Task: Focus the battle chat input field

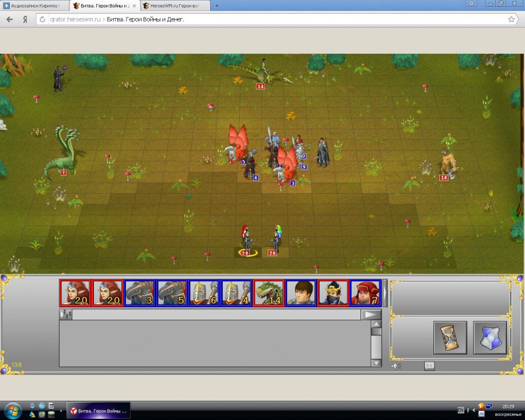Action: tap(216, 314)
